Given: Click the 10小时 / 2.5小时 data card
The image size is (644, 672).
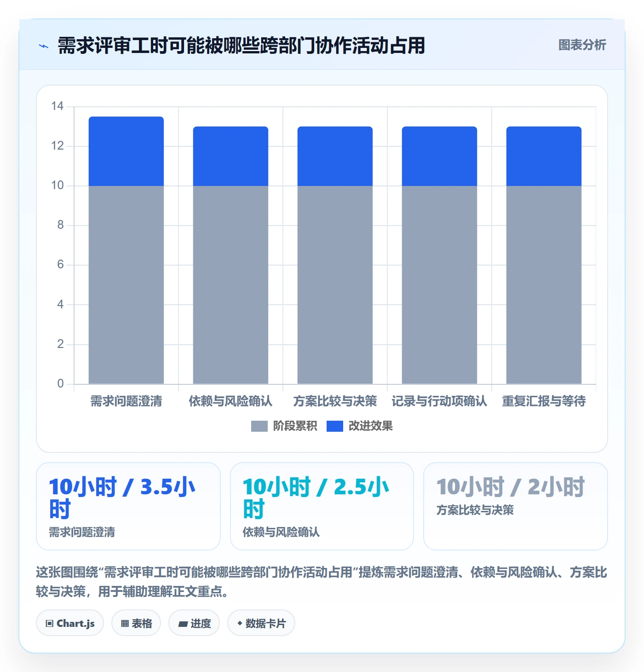Looking at the screenshot, I should click(x=322, y=506).
